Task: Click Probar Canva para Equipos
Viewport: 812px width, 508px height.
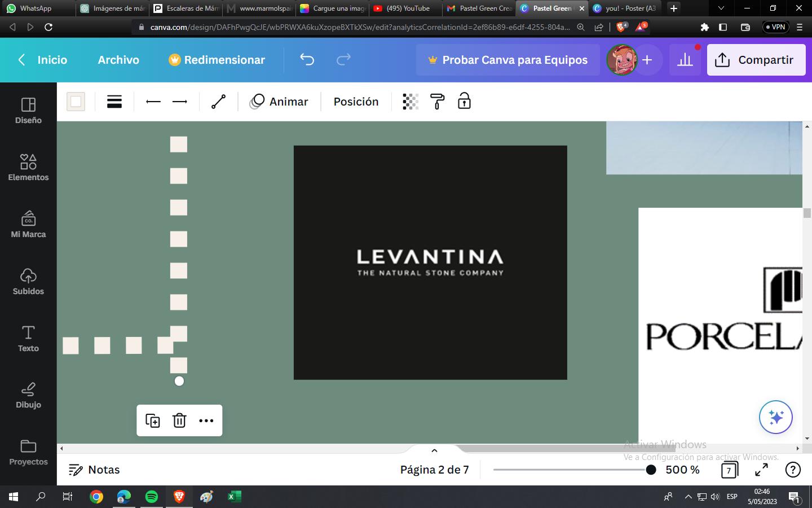Action: [x=507, y=60]
